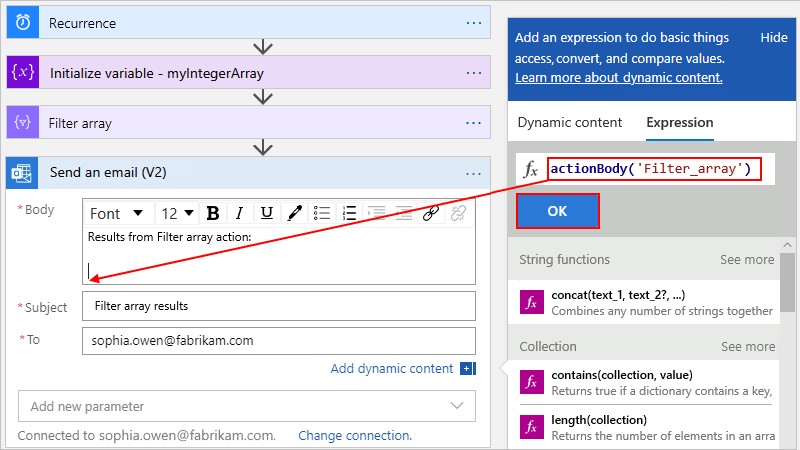The height and width of the screenshot is (450, 800).
Task: Select the highlight pen color tool
Action: (x=294, y=213)
